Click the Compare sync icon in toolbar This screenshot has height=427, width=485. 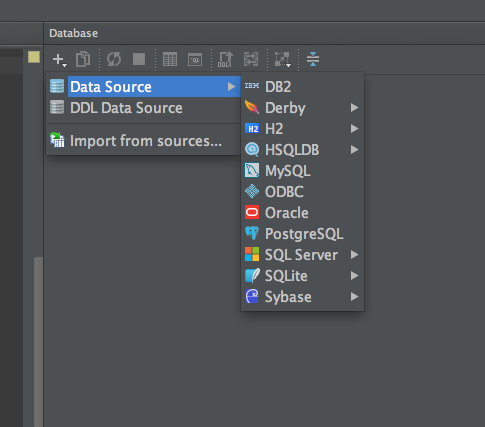pyautogui.click(x=251, y=59)
